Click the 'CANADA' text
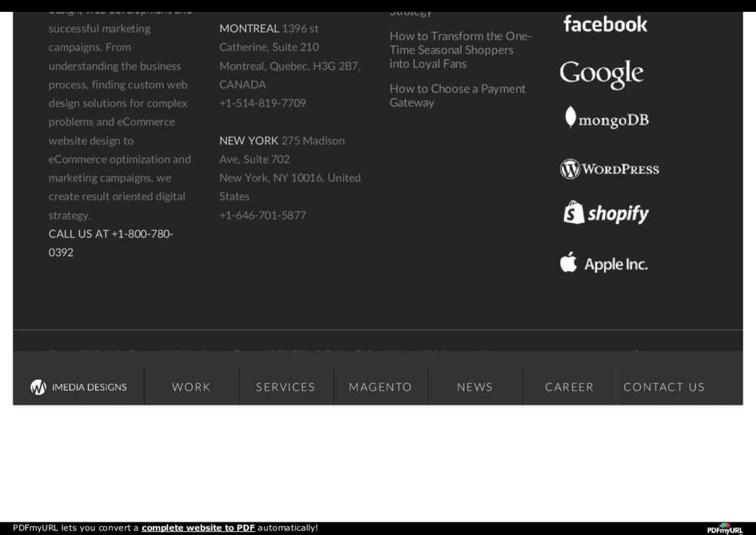Screen dimensions: 756x535 coord(242,84)
